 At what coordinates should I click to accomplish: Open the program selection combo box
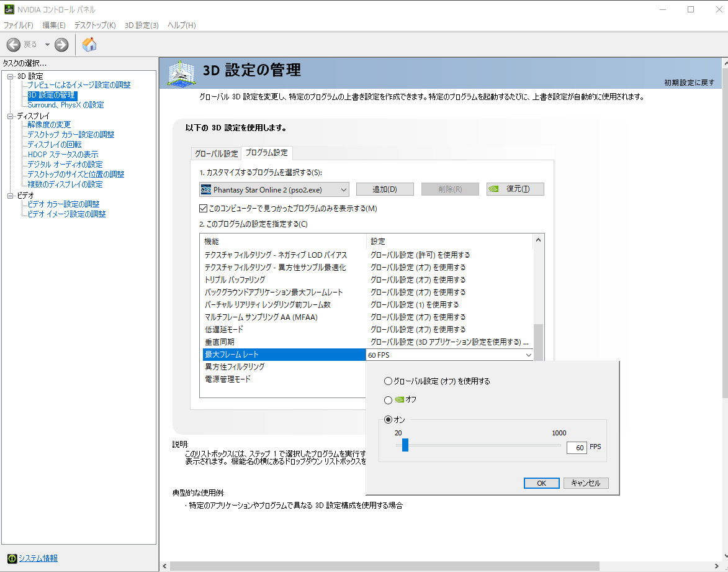pyautogui.click(x=274, y=189)
